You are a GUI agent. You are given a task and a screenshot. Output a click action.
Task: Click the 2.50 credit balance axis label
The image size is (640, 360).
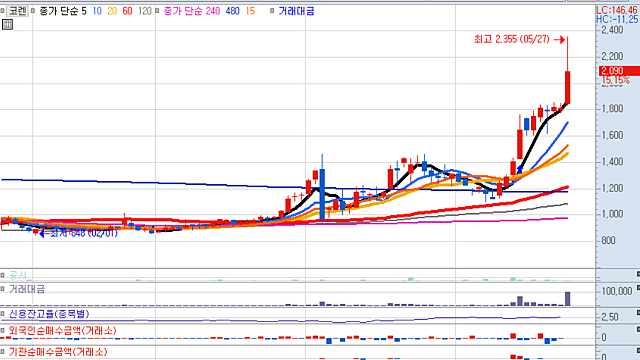tap(610, 317)
